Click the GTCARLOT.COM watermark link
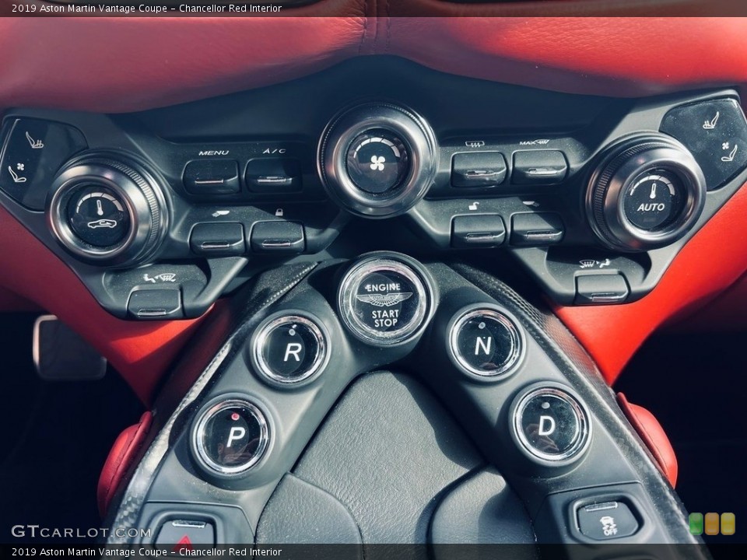The width and height of the screenshot is (747, 560). [x=81, y=531]
